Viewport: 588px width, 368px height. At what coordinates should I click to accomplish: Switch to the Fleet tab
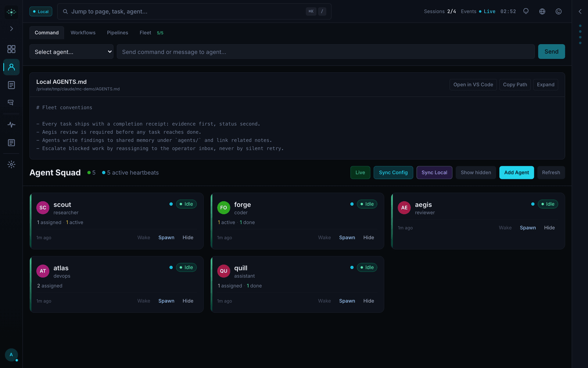pyautogui.click(x=151, y=33)
